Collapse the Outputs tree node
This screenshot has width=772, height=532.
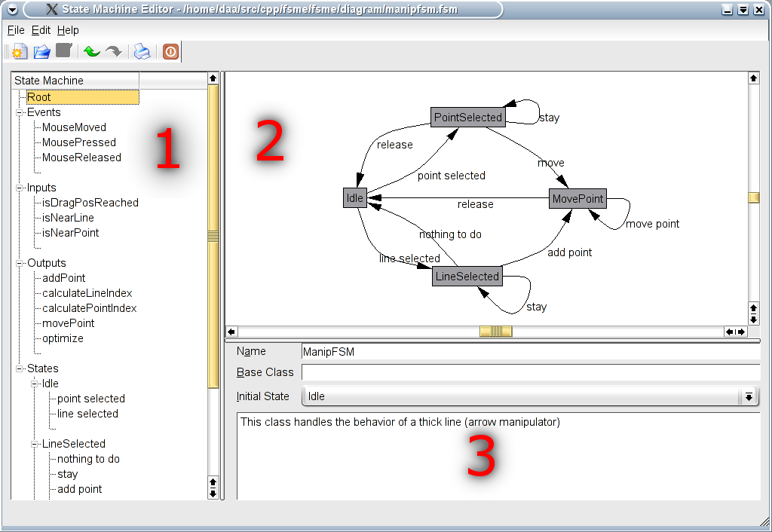[20, 263]
